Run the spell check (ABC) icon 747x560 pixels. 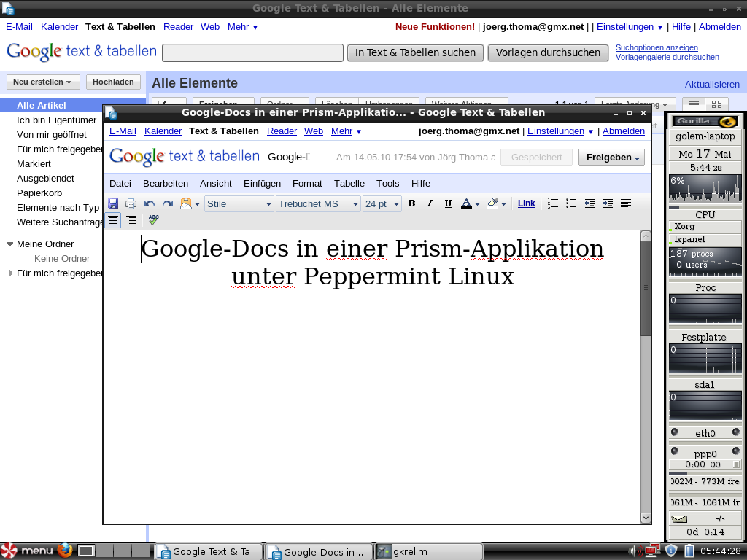click(152, 218)
